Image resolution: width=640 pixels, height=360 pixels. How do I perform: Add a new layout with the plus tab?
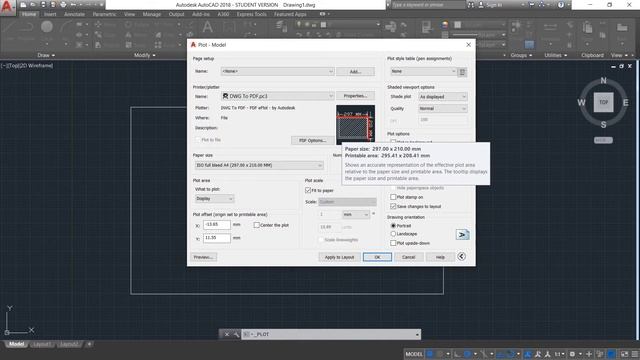point(89,344)
